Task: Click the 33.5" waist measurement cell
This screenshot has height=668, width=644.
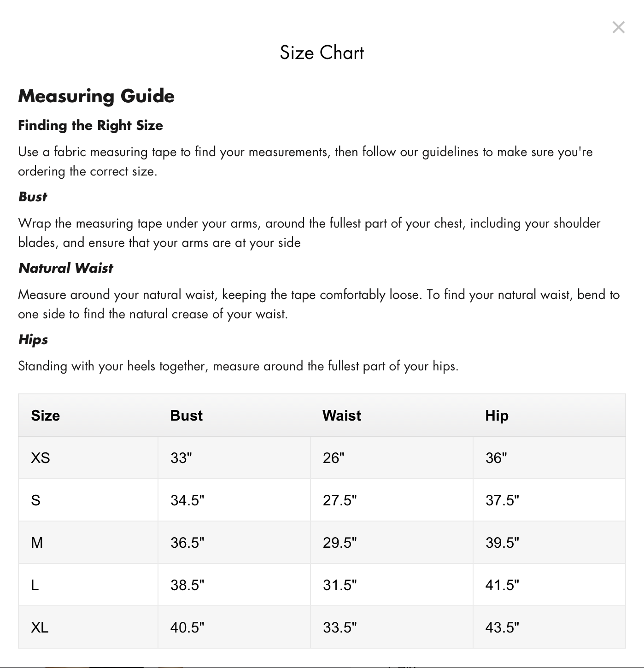Action: 340,627
